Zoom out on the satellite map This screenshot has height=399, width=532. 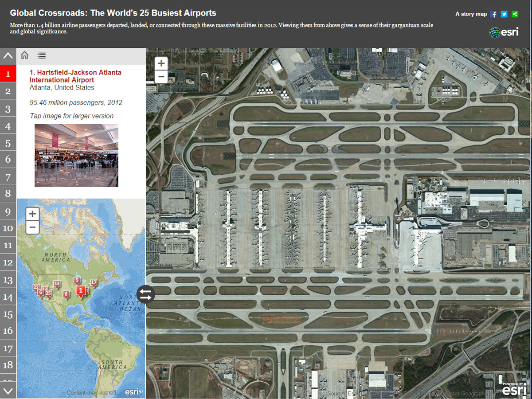(x=161, y=77)
